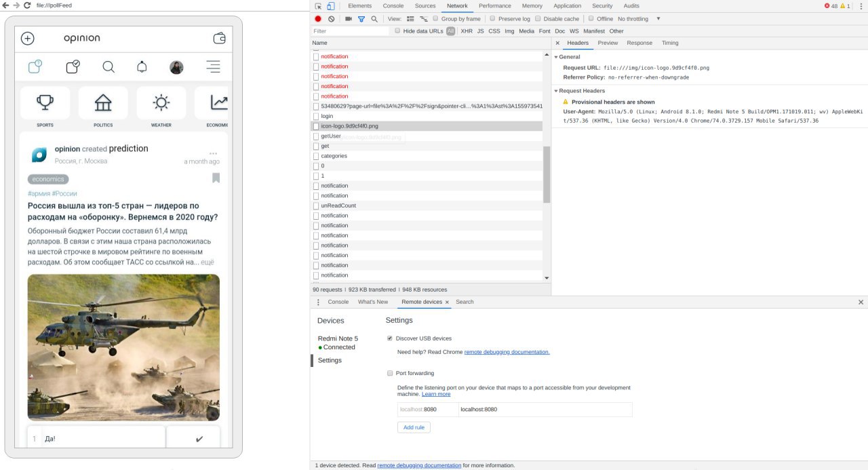Toggle Hide data URLs checkbox
The width and height of the screenshot is (868, 470).
pyautogui.click(x=398, y=31)
